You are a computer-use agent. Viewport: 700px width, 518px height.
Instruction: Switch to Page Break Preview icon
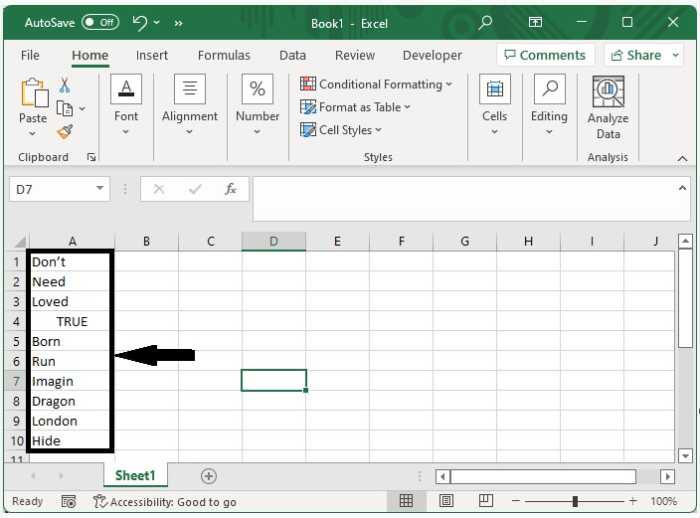pos(486,501)
